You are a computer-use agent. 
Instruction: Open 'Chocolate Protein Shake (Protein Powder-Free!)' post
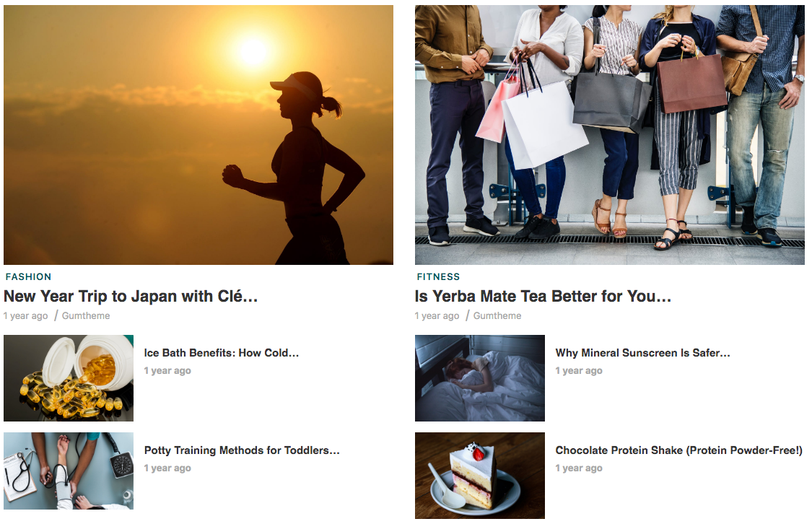(679, 450)
